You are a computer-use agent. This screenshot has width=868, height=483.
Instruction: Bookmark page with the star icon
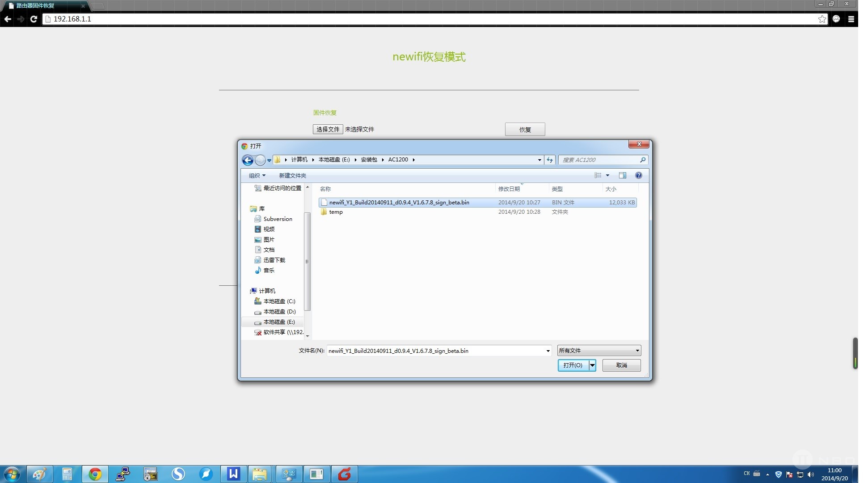[x=822, y=19]
